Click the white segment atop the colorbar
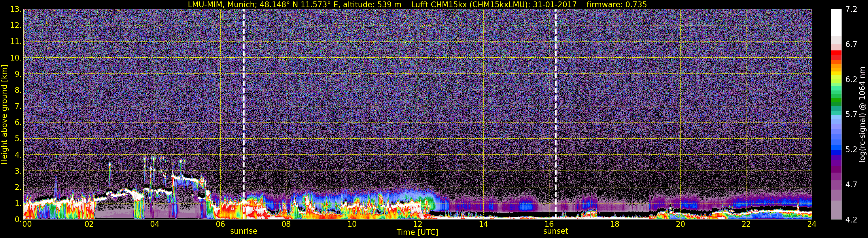The width and height of the screenshot is (868, 238). [x=836, y=22]
